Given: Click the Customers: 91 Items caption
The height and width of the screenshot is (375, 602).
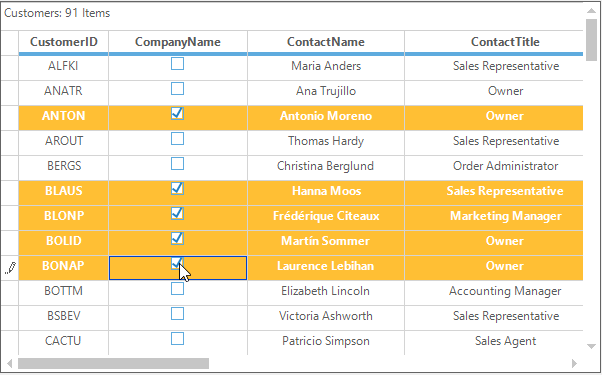Looking at the screenshot, I should 57,13.
